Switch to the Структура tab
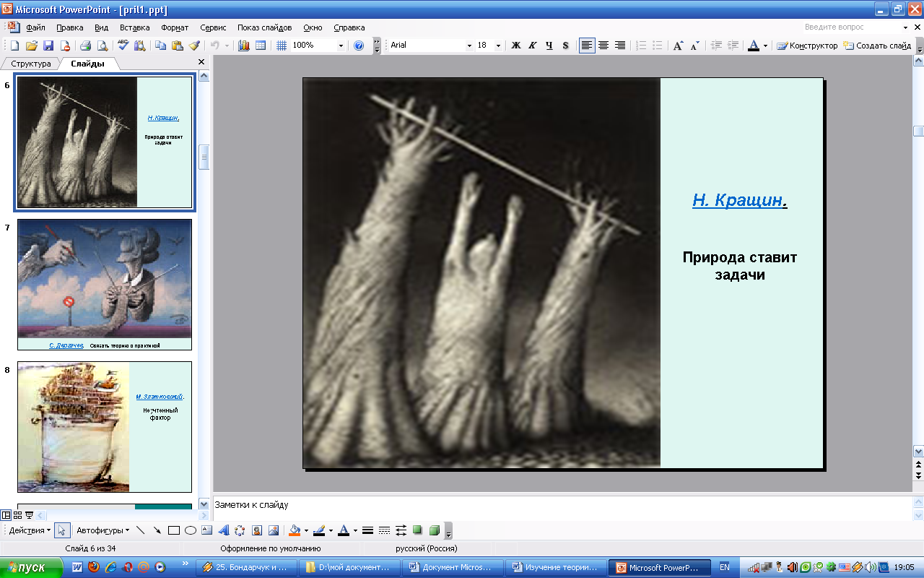This screenshot has width=924, height=578. click(x=31, y=64)
